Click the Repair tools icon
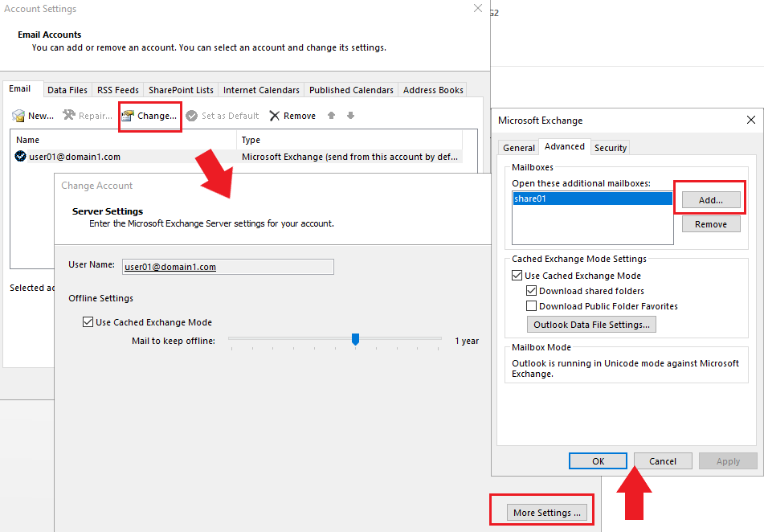The image size is (764, 532). [x=69, y=115]
